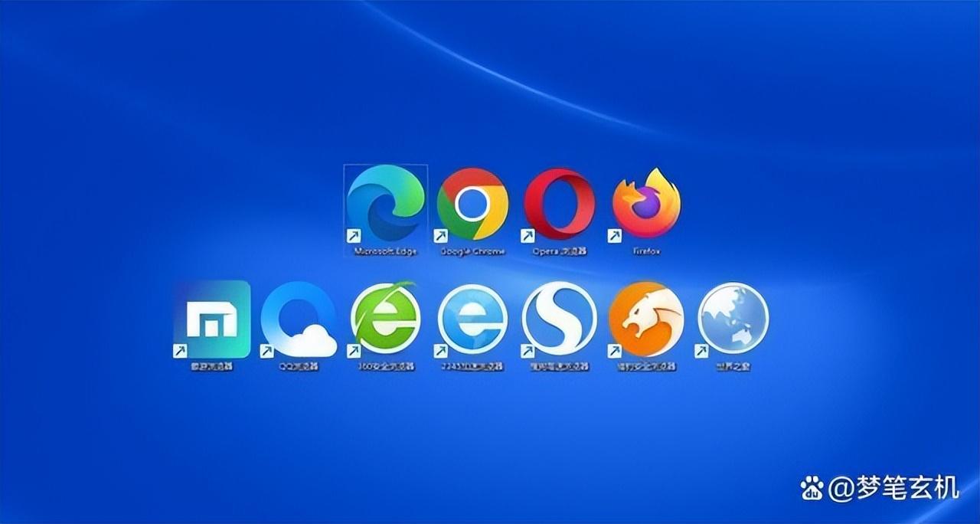Click the blue 2345 browser icon
This screenshot has height=524, width=980.
coord(472,319)
